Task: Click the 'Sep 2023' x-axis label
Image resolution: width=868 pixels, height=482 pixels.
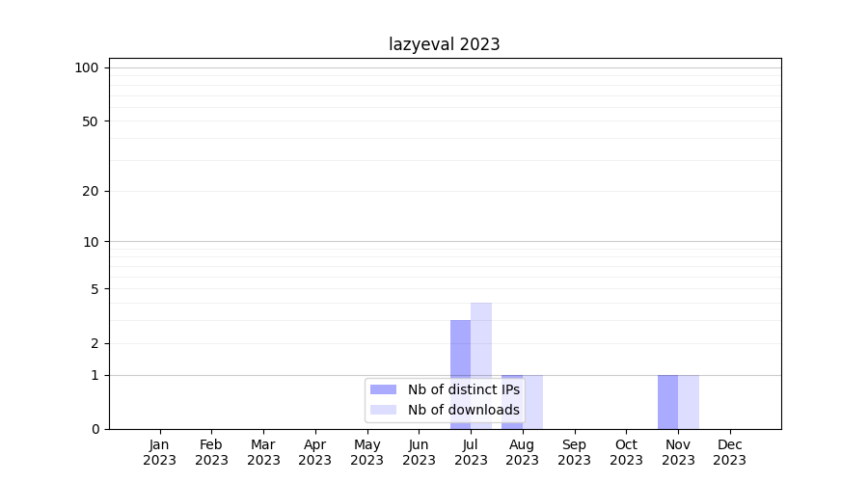Action: [574, 452]
